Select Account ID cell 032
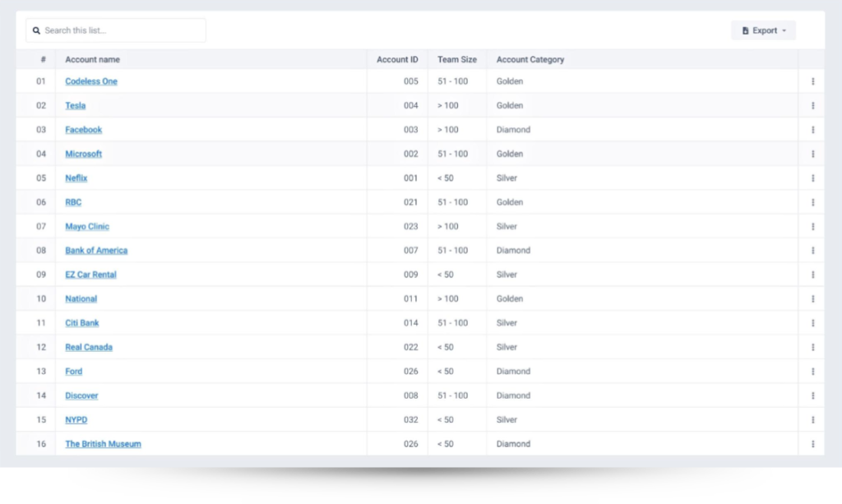The image size is (842, 504). tap(411, 420)
